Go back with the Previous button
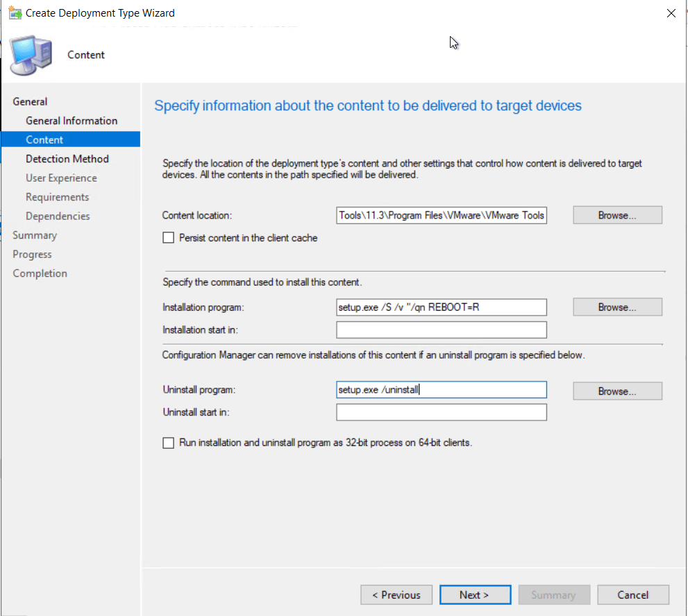Image resolution: width=688 pixels, height=616 pixels. pos(396,594)
